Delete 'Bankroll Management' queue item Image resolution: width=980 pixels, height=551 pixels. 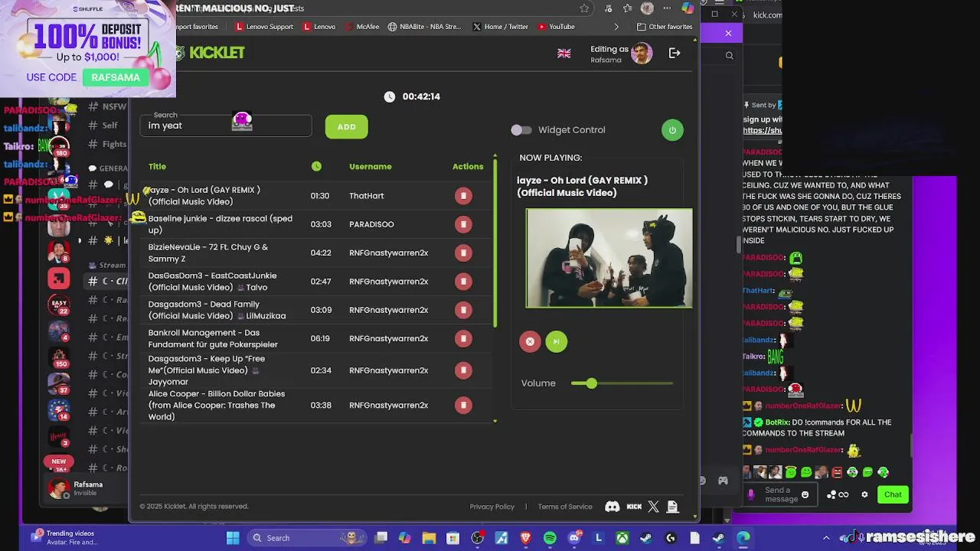[463, 338]
